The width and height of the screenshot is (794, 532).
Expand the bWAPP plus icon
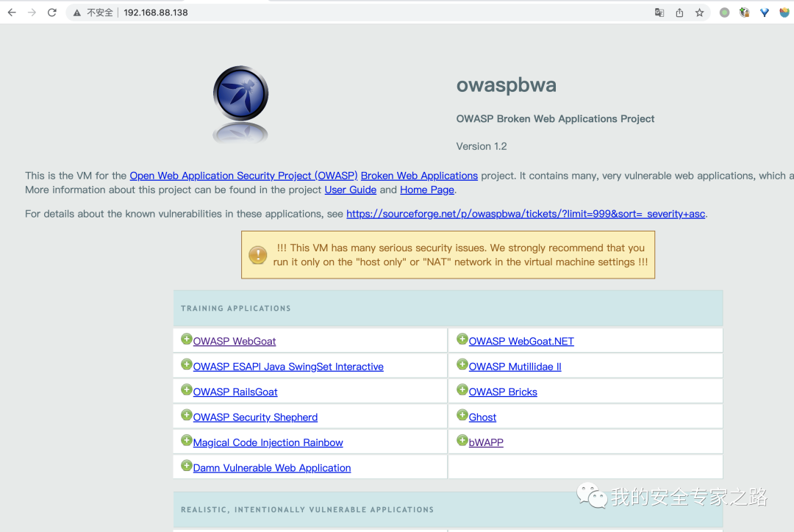462,440
